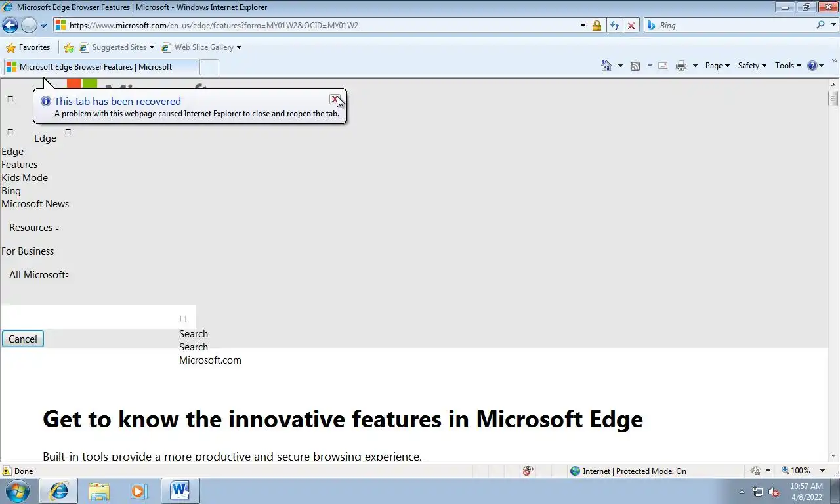Expand the zoom level dropdown arrow
840x504 pixels.
click(x=822, y=471)
